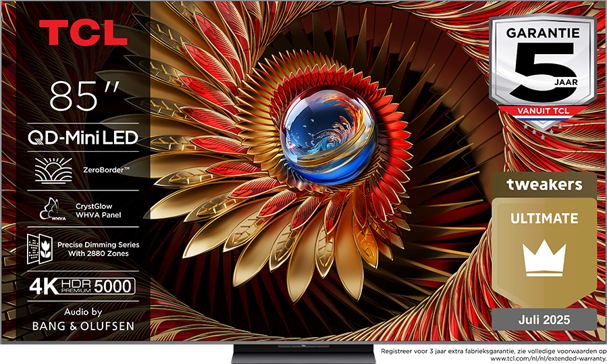Click the 'Audio by' text
Image resolution: width=607 pixels, height=364 pixels.
tap(83, 312)
